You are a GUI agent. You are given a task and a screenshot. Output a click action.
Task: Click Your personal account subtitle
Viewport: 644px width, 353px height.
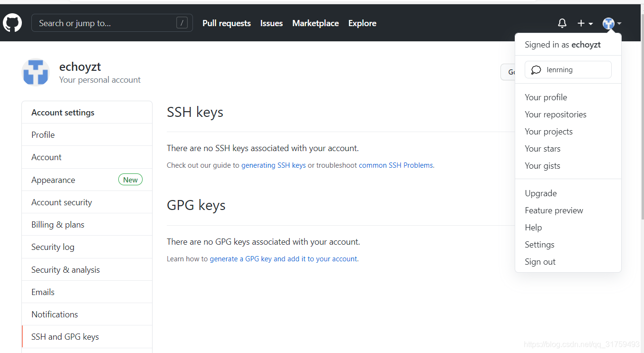(100, 80)
